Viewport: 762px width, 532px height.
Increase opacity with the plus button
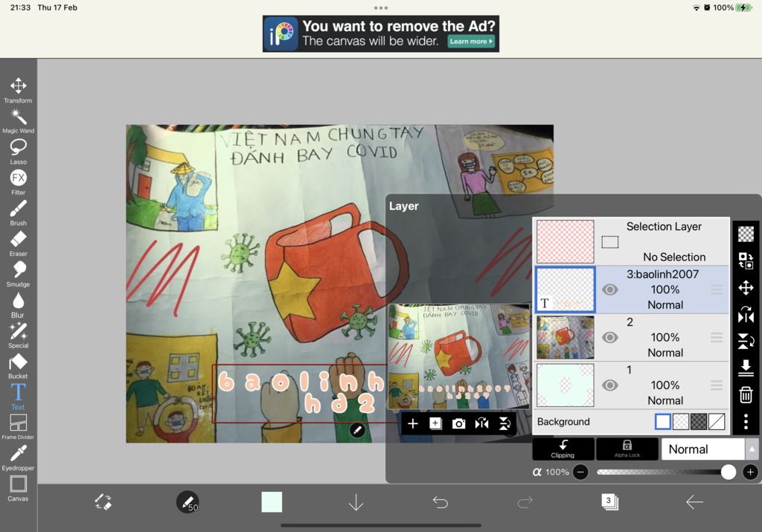(x=750, y=472)
